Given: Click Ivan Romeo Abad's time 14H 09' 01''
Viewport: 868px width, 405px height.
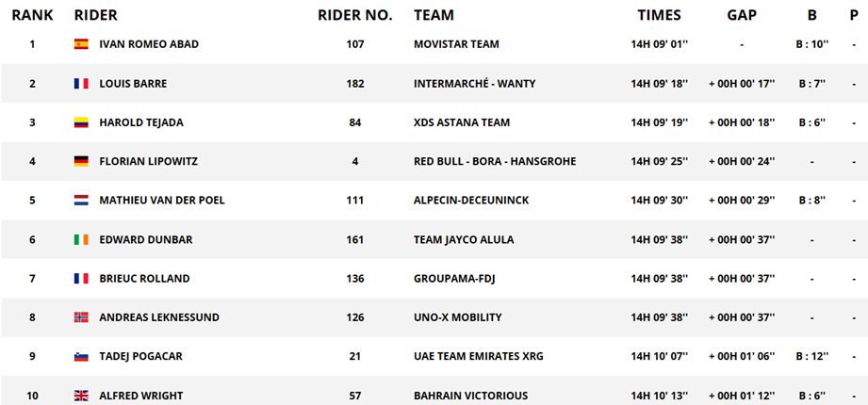Looking at the screenshot, I should [x=660, y=44].
